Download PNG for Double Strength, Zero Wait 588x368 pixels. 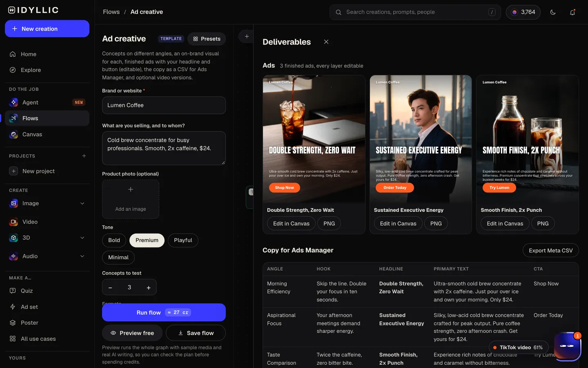329,223
